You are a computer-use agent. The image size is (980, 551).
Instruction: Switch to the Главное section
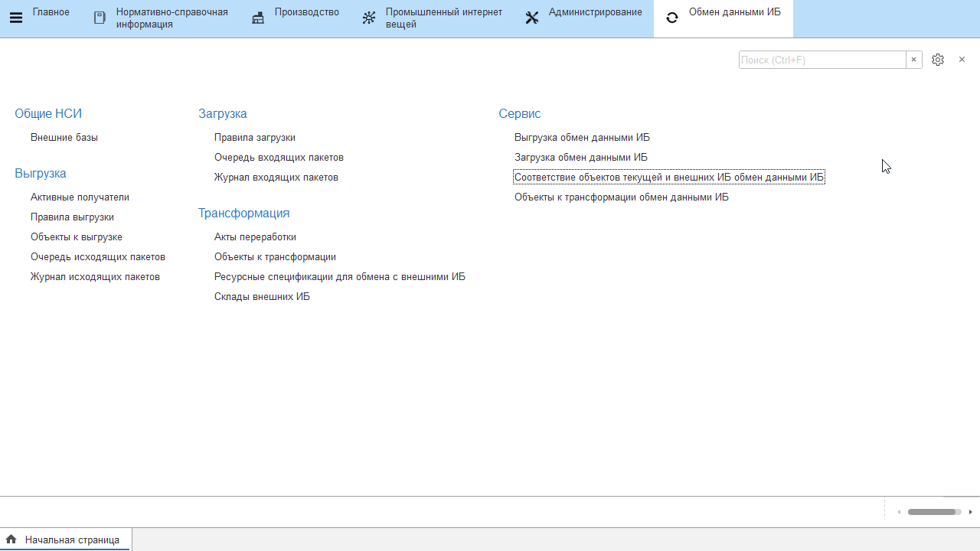point(51,12)
